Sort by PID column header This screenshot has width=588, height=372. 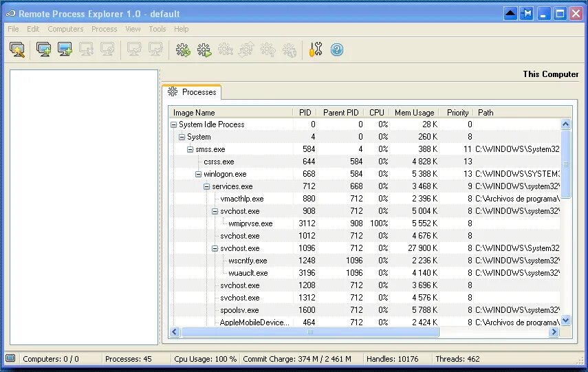[x=305, y=113]
